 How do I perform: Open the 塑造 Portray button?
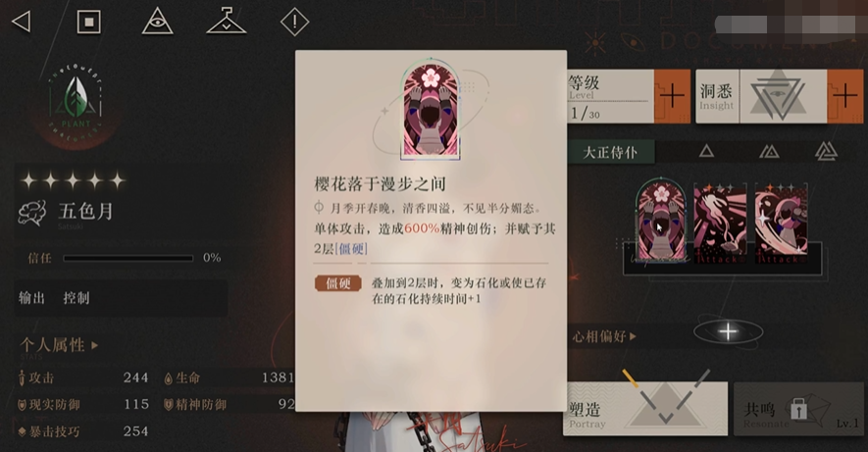[647, 408]
